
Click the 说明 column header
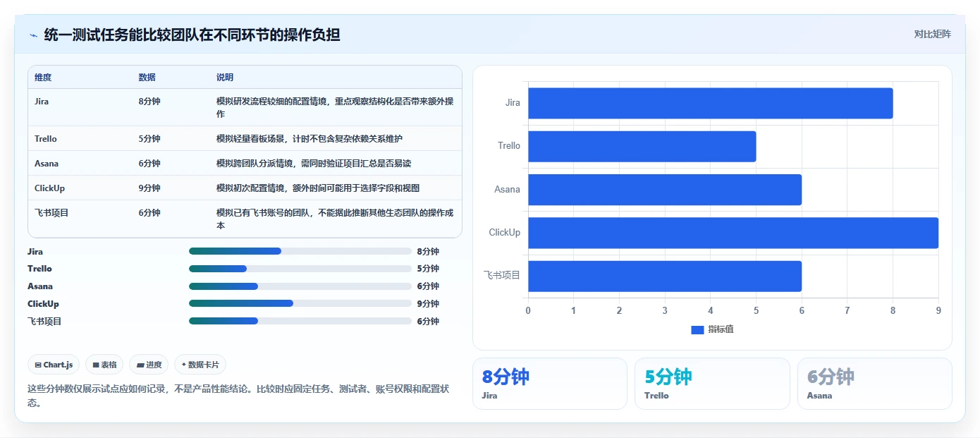pyautogui.click(x=225, y=78)
